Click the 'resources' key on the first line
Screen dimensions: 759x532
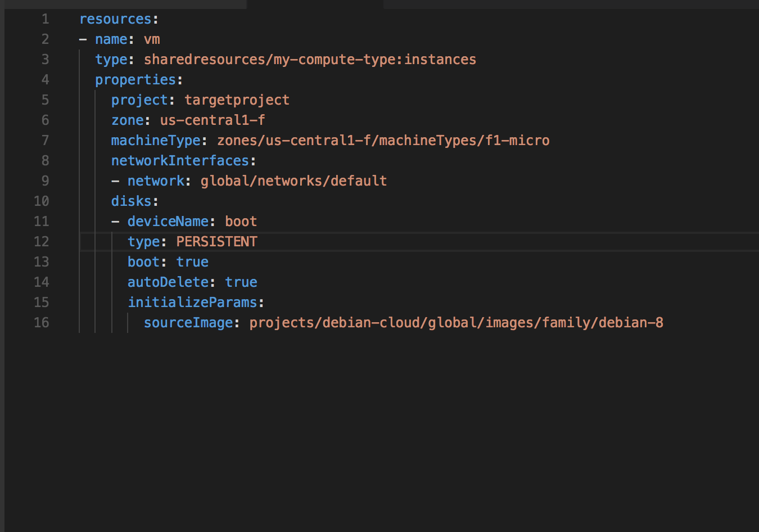[x=115, y=19]
